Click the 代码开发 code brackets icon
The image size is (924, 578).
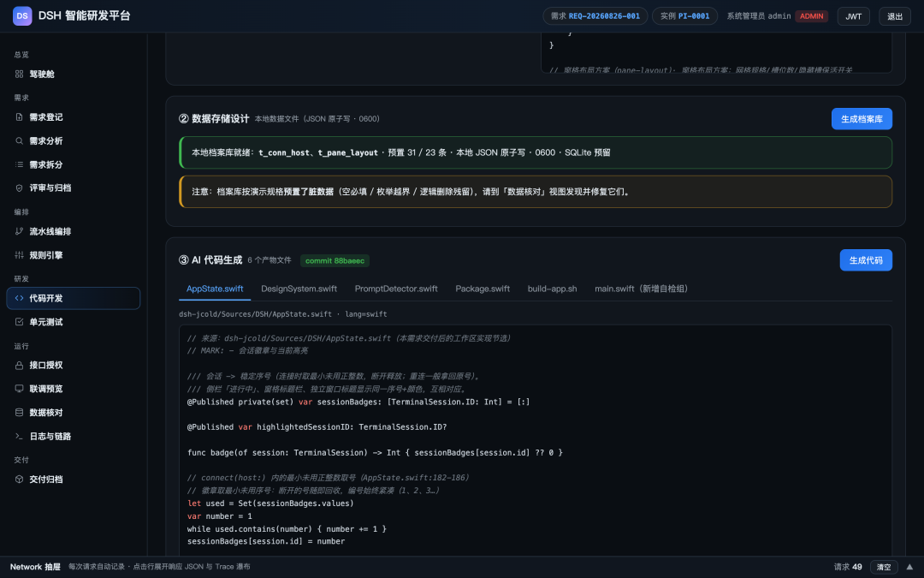19,299
